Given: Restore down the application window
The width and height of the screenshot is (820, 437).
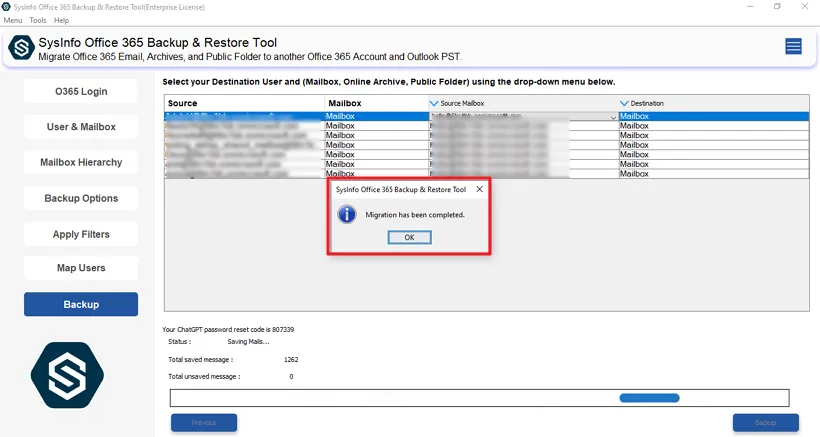Looking at the screenshot, I should (778, 7).
